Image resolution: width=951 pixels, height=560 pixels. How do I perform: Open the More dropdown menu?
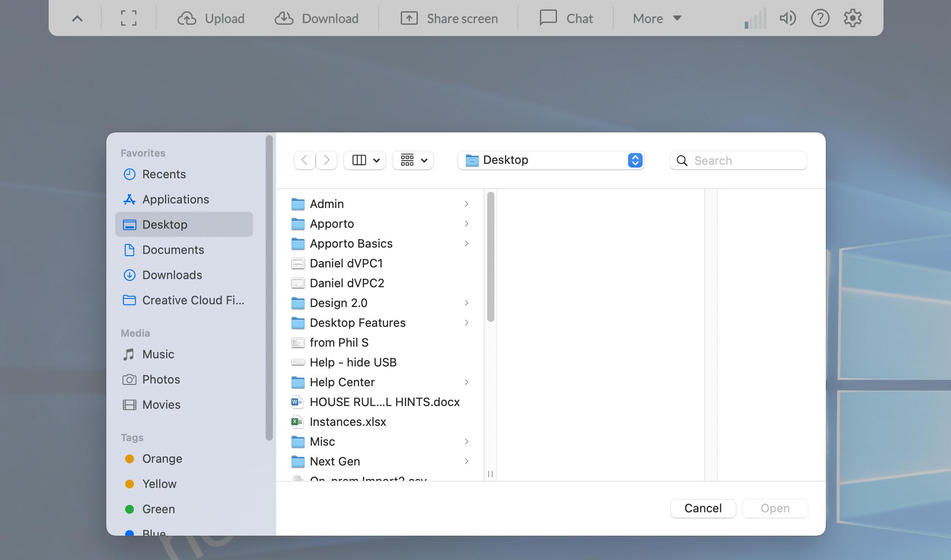pos(657,18)
